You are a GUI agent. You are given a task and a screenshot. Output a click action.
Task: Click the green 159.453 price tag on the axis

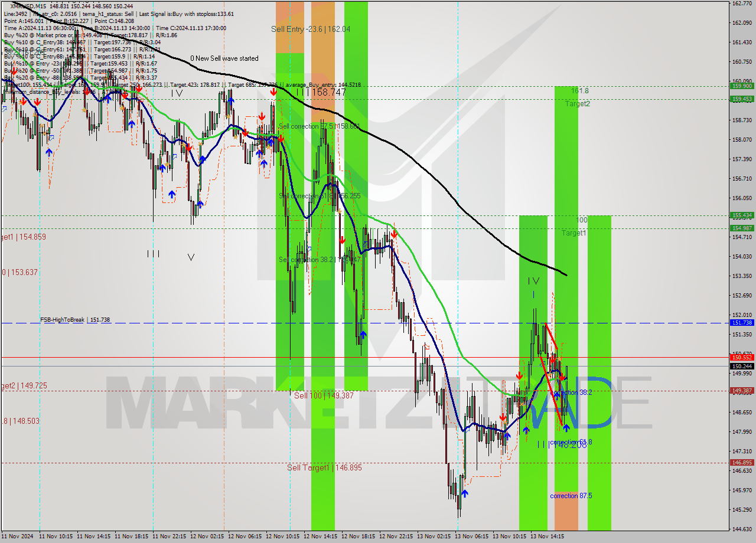(742, 99)
